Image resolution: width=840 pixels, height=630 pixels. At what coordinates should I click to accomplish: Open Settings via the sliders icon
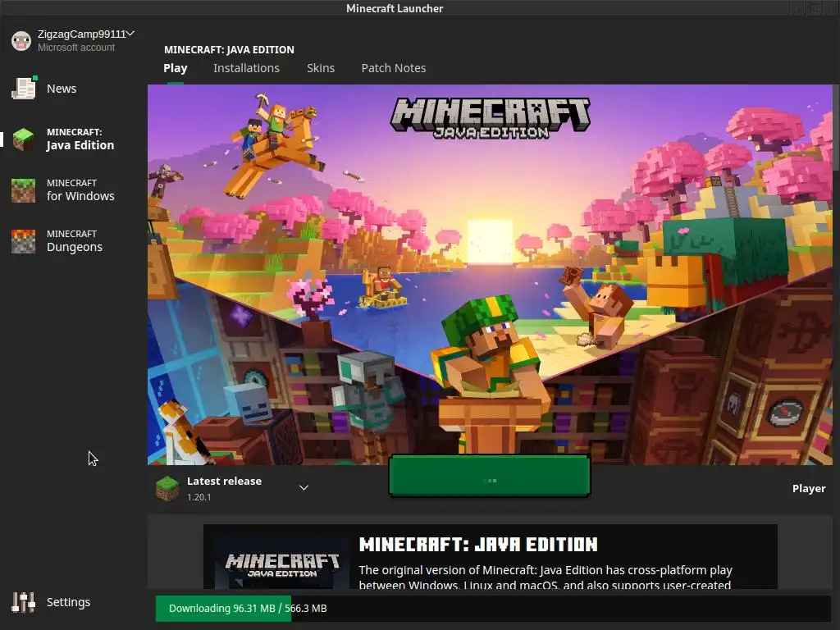[x=24, y=602]
